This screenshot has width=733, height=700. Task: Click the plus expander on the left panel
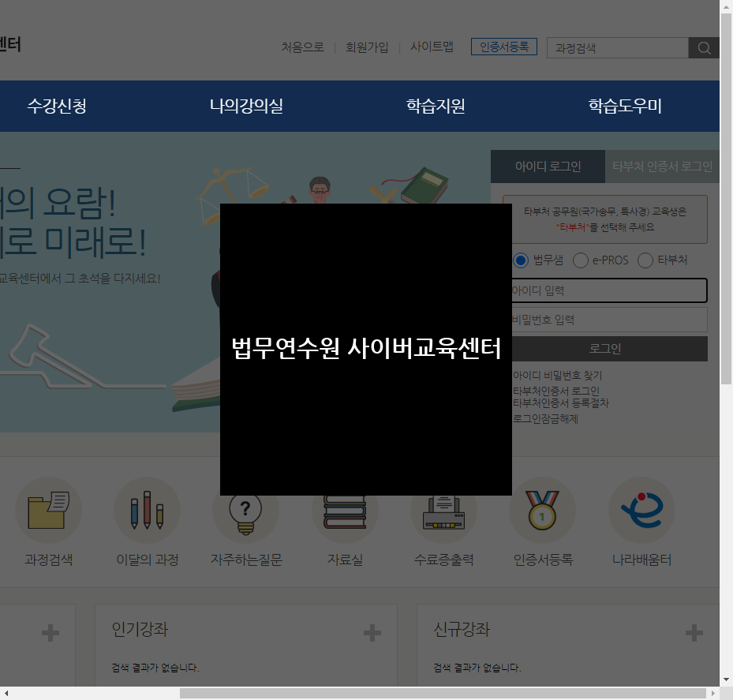pyautogui.click(x=49, y=632)
